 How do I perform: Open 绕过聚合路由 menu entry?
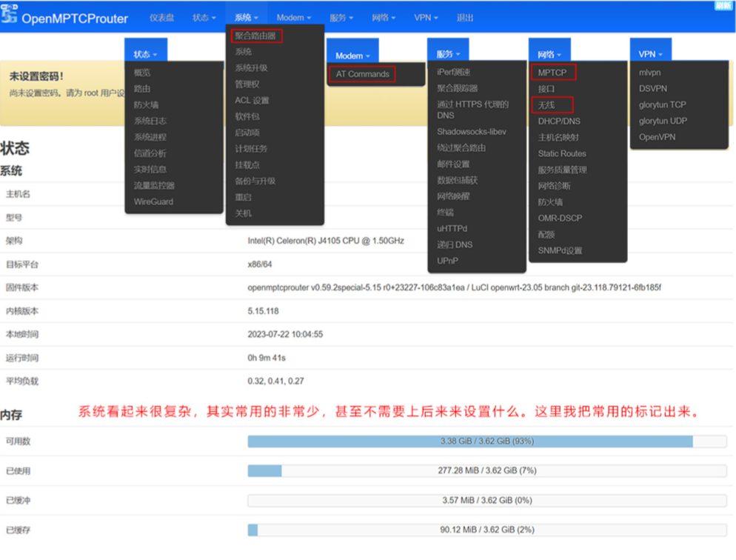(461, 148)
